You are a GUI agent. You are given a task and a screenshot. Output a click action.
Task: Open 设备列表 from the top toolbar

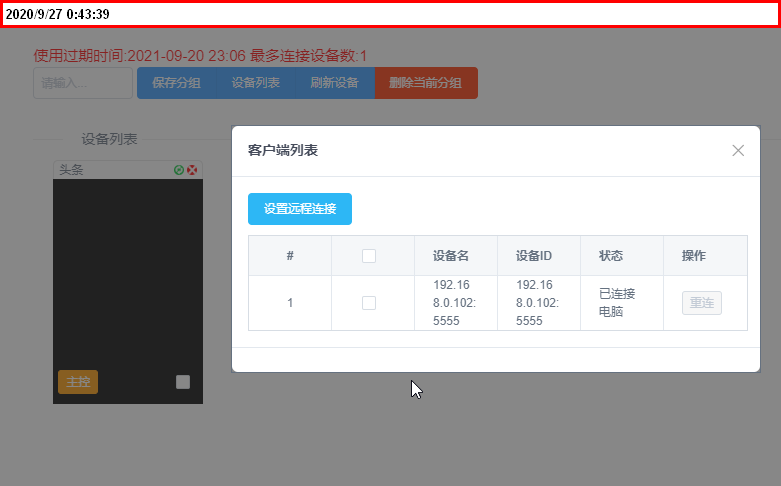[256, 83]
